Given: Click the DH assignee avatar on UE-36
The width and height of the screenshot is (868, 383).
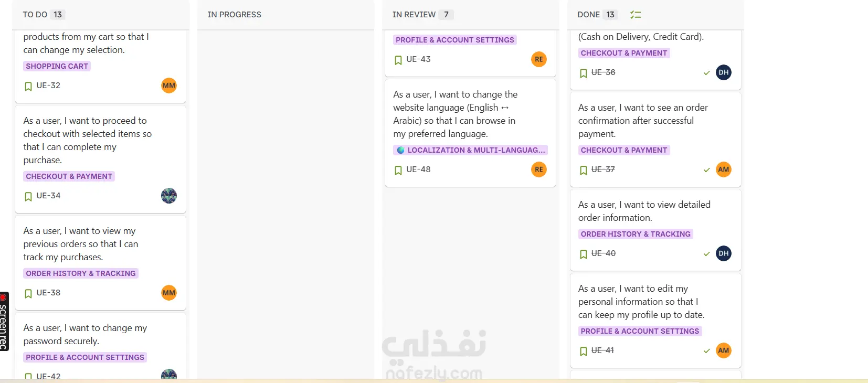Looking at the screenshot, I should [724, 72].
